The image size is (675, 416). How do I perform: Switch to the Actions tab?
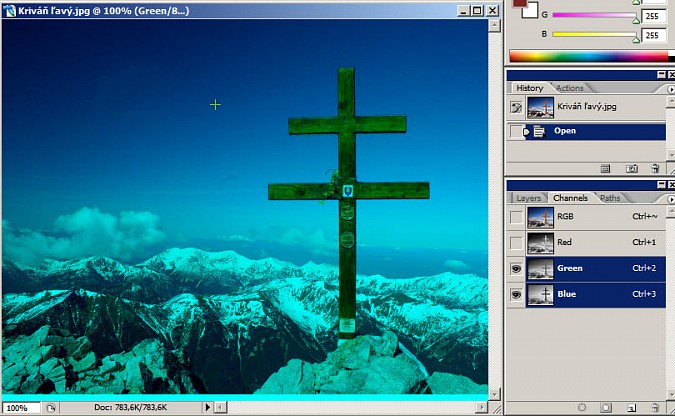[570, 88]
